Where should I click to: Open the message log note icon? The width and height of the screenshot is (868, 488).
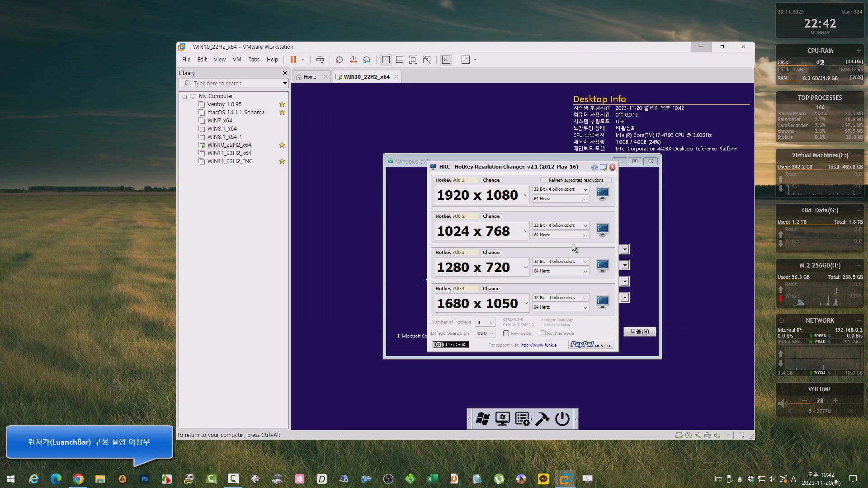[x=741, y=436]
